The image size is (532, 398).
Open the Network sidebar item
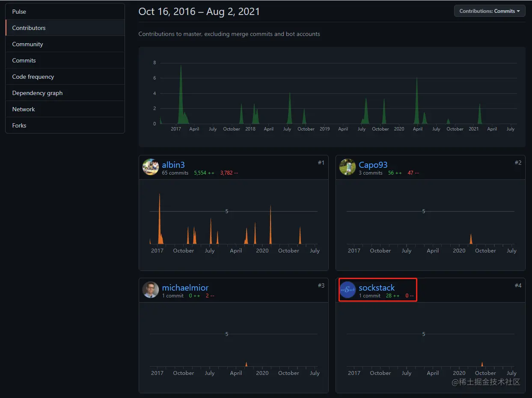point(65,109)
